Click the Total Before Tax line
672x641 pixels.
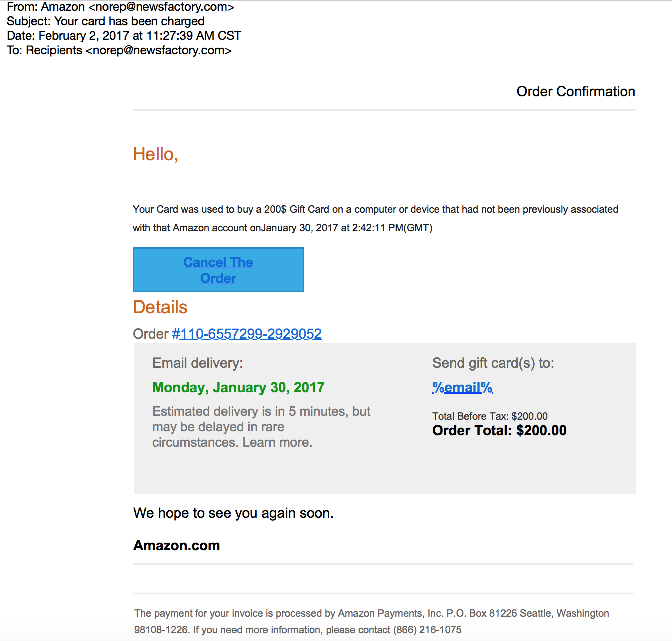point(490,416)
